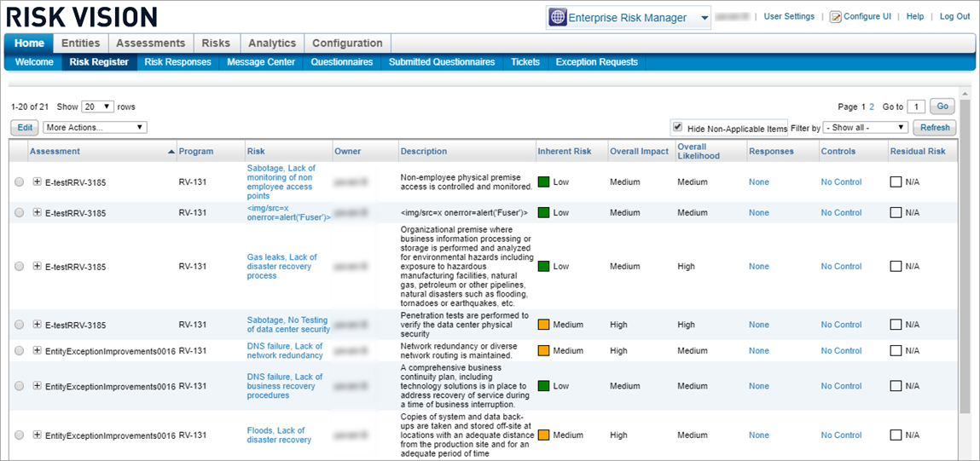980x461 pixels.
Task: Click None responses link in Gas leaks row
Action: (759, 266)
